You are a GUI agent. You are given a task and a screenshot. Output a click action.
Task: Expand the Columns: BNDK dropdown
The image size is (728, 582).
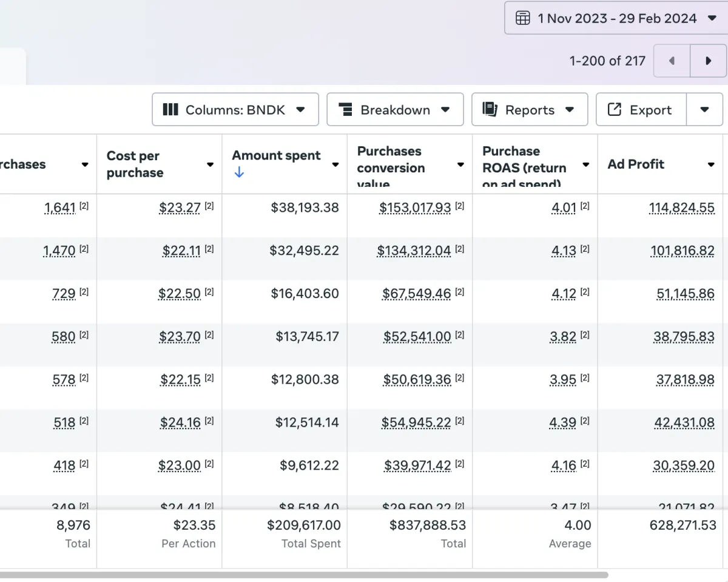(235, 110)
